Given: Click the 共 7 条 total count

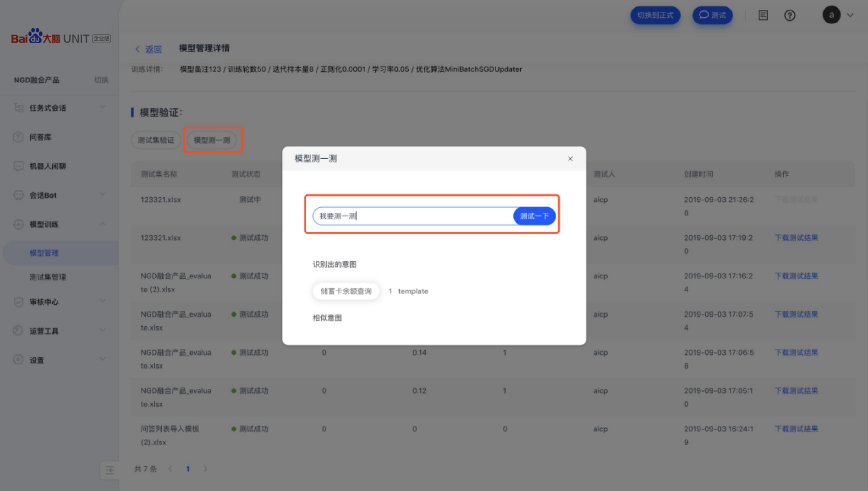Looking at the screenshot, I should [x=145, y=469].
